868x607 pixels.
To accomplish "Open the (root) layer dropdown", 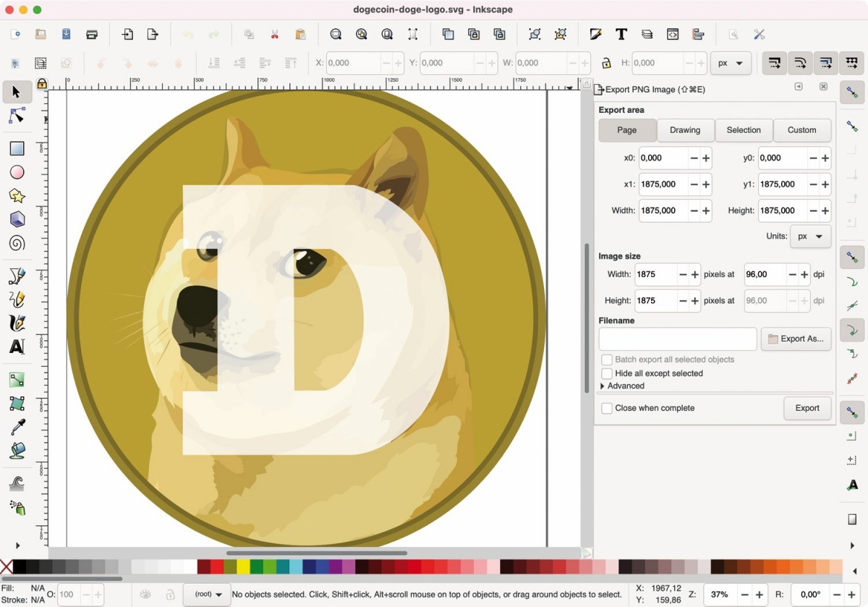I will [207, 595].
